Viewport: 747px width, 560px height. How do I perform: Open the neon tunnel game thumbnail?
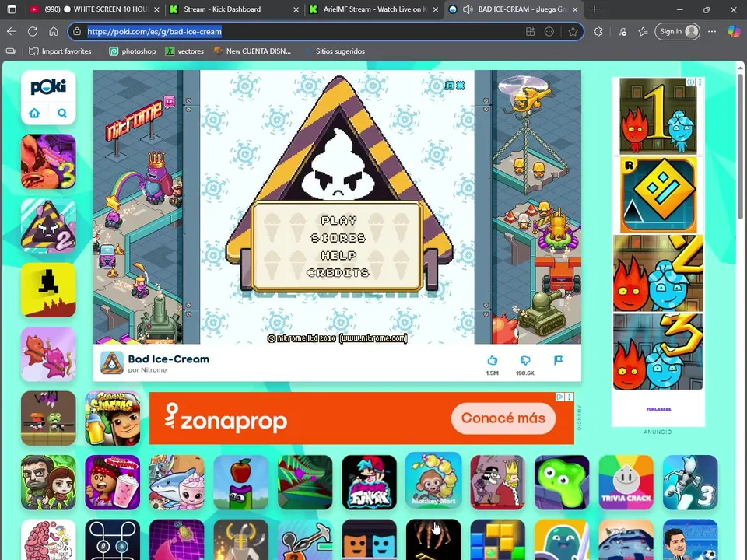click(305, 482)
